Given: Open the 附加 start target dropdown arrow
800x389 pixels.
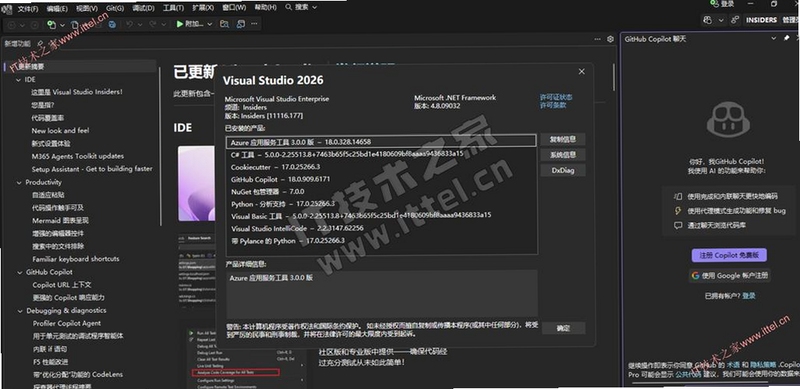Looking at the screenshot, I should (x=210, y=25).
